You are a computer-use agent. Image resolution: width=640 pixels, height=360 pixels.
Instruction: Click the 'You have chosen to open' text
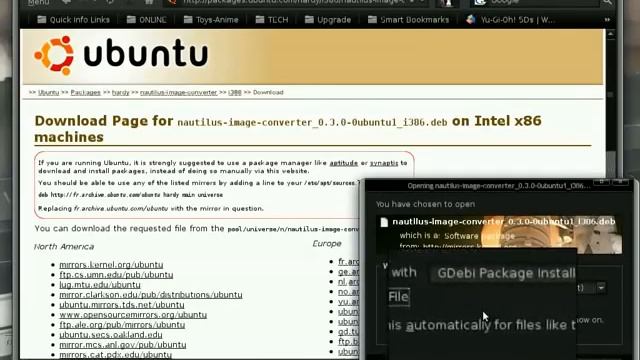pos(425,204)
